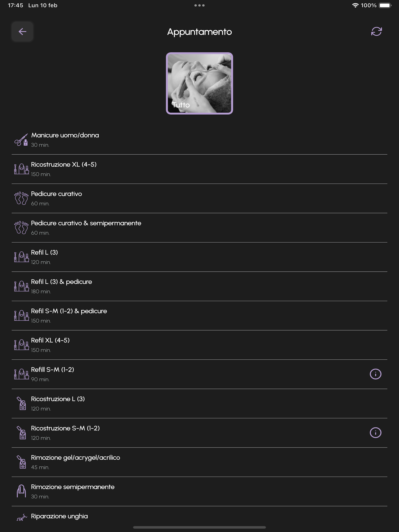Tap the three-dot multitasking indicator

pyautogui.click(x=199, y=5)
